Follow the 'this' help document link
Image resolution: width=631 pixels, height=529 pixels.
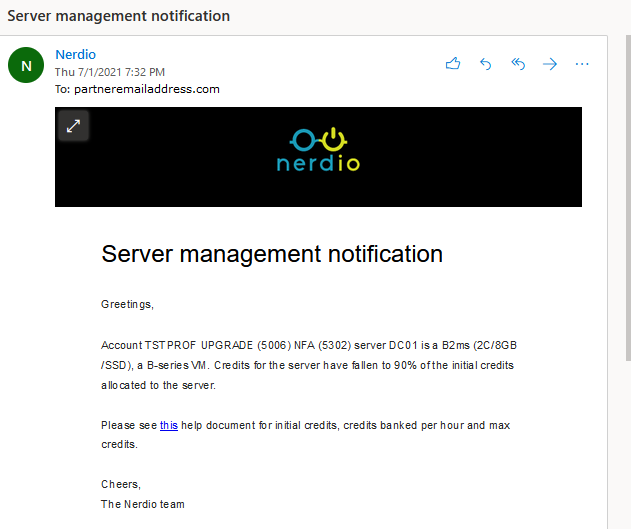point(169,425)
